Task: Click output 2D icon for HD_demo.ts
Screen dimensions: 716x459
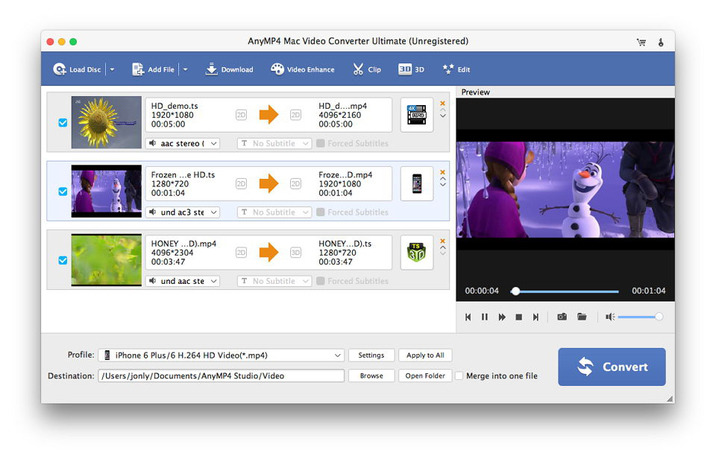Action: [x=296, y=115]
